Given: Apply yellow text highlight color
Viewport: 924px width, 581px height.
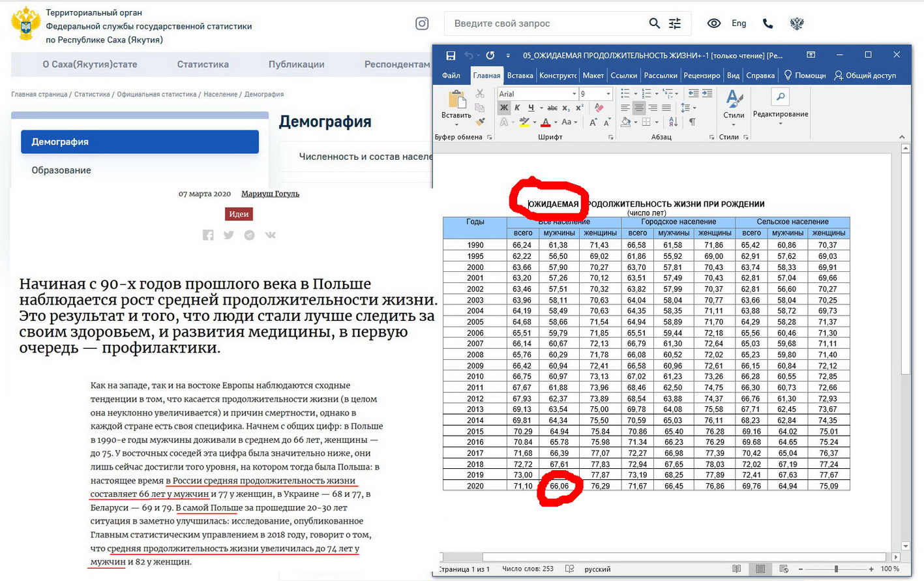Looking at the screenshot, I should (x=524, y=122).
